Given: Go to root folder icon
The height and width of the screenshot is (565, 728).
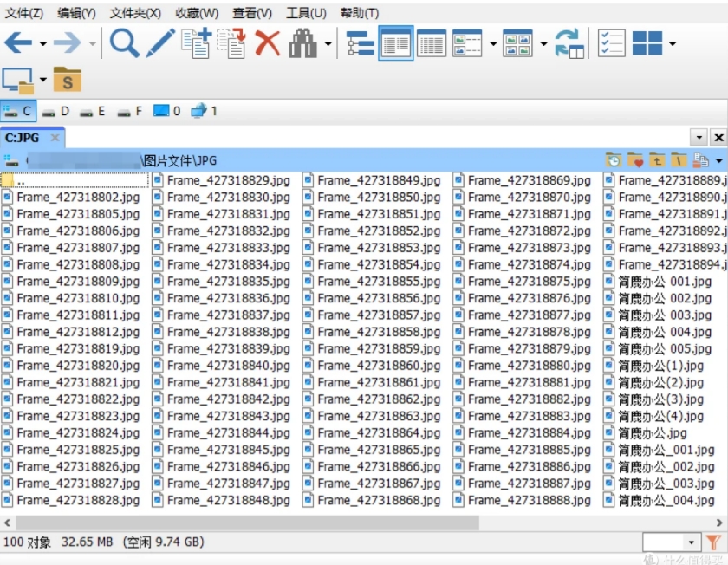Looking at the screenshot, I should point(679,160).
